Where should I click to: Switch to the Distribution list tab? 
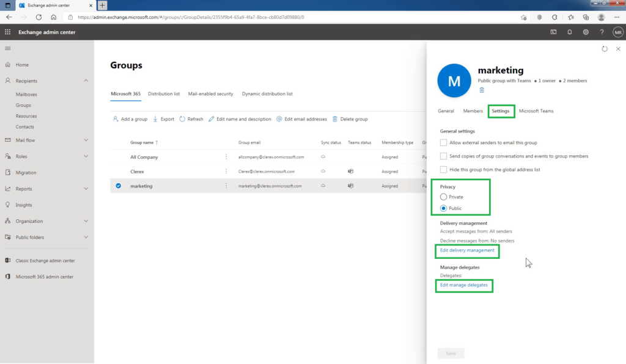[x=164, y=93]
